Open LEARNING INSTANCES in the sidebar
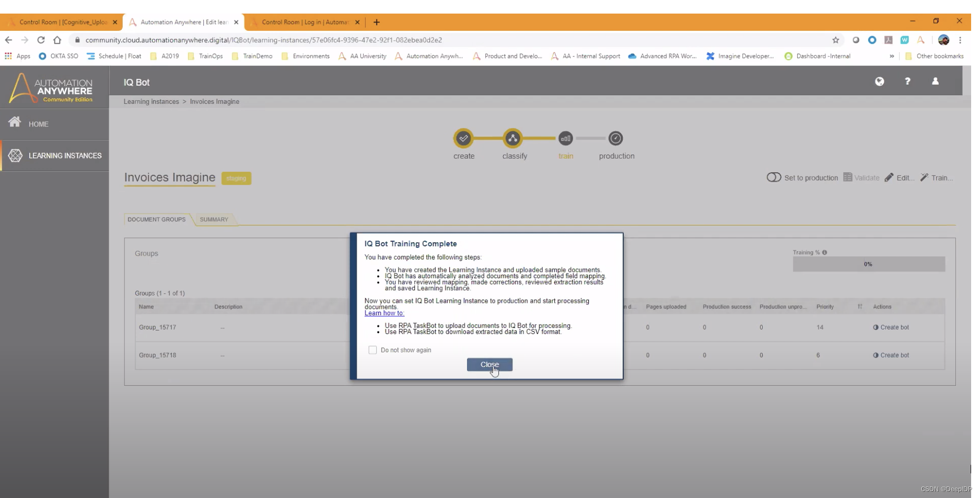Image resolution: width=980 pixels, height=498 pixels. coord(54,156)
